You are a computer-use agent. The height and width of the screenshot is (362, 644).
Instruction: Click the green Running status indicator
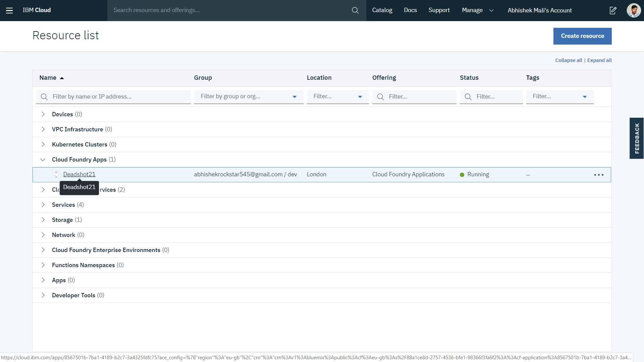pos(462,175)
